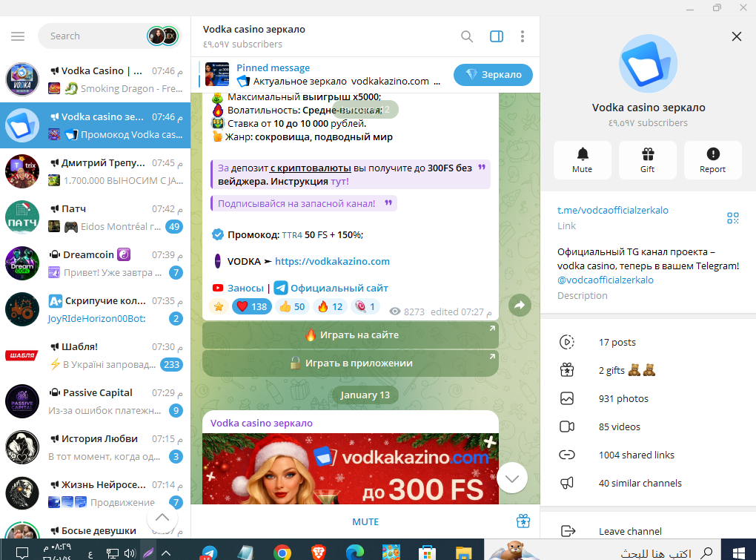The width and height of the screenshot is (756, 560).
Task: Search messages in Vodka casino зеркало
Action: pos(467,36)
